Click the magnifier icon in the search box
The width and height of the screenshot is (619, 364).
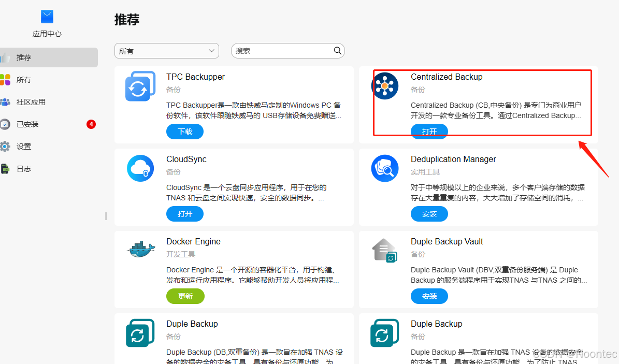point(338,51)
